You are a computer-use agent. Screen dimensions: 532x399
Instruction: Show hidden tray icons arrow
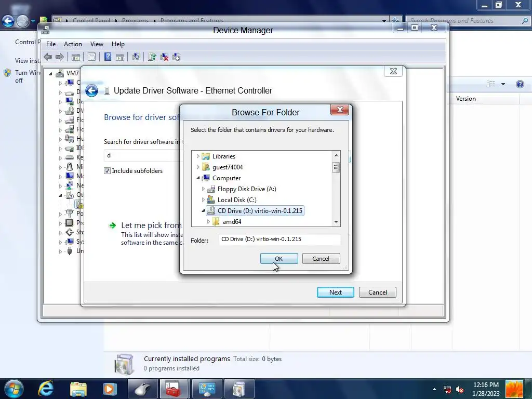(x=435, y=389)
